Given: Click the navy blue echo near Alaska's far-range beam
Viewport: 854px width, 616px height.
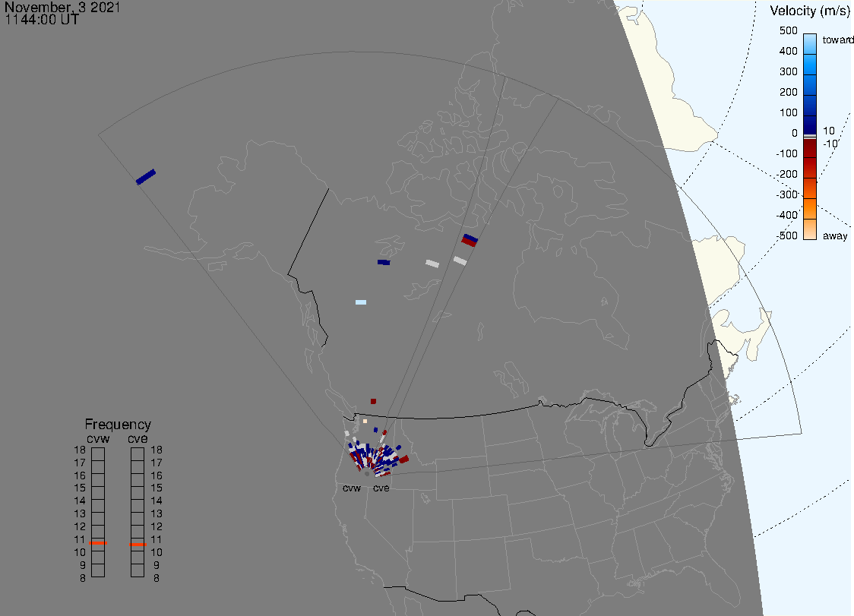Looking at the screenshot, I should (x=146, y=177).
